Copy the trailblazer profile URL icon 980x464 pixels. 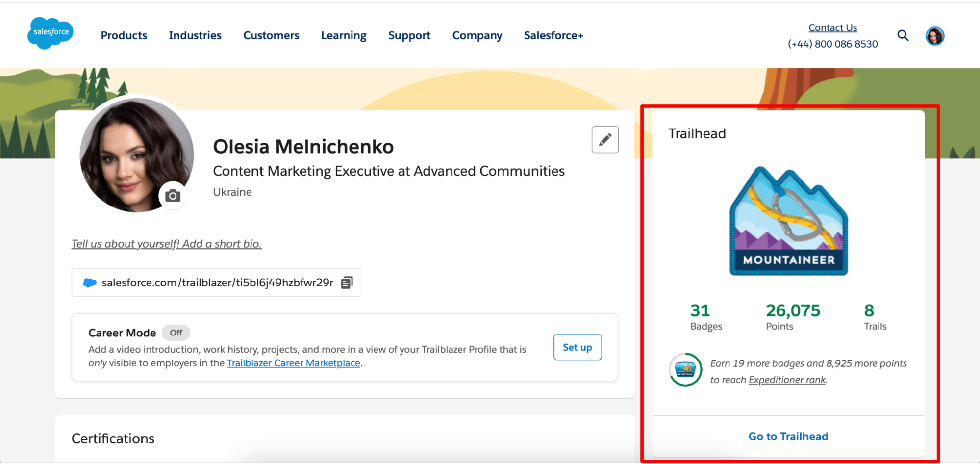pyautogui.click(x=347, y=283)
